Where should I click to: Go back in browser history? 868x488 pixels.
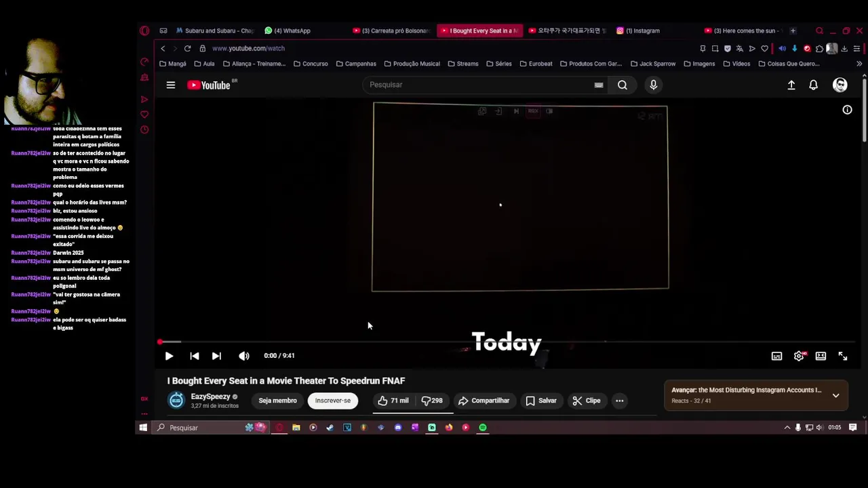163,48
